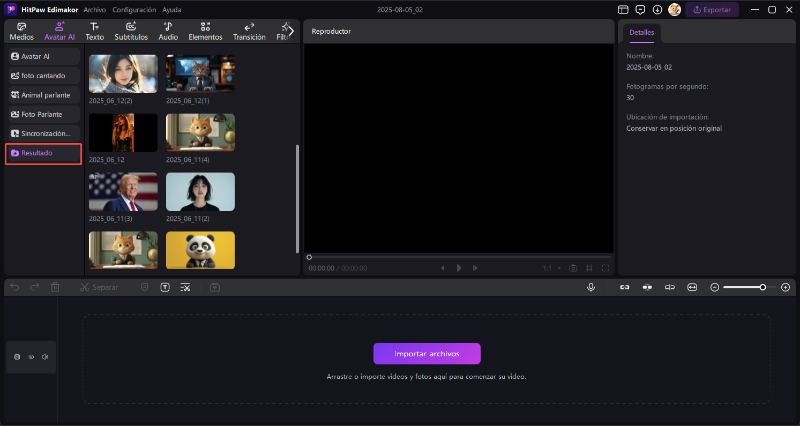Toggle the track lock icon
Viewport: 800px width, 426px height.
pos(17,356)
